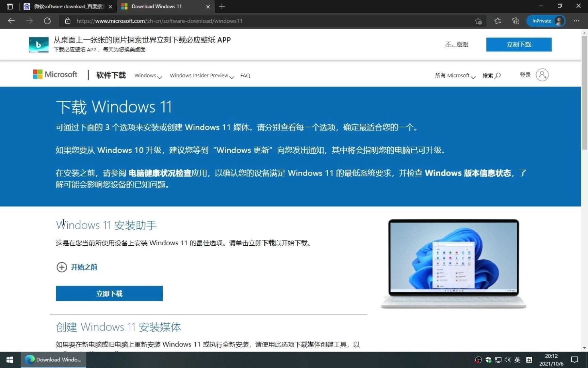The height and width of the screenshot is (368, 588).
Task: Click the forward navigation arrow
Action: pos(29,21)
